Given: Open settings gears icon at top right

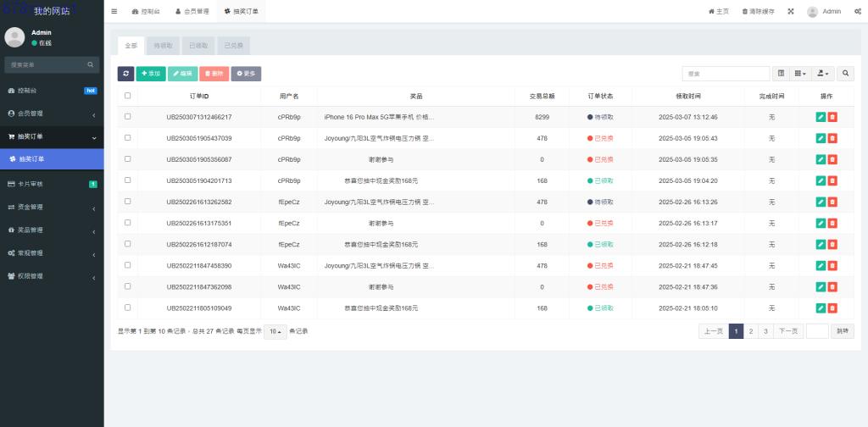Looking at the screenshot, I should pos(858,11).
